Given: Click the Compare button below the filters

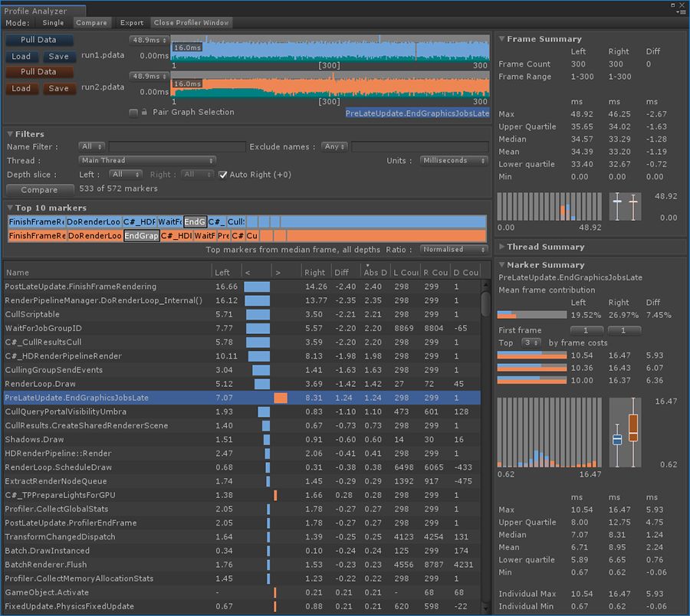Looking at the screenshot, I should click(x=40, y=189).
